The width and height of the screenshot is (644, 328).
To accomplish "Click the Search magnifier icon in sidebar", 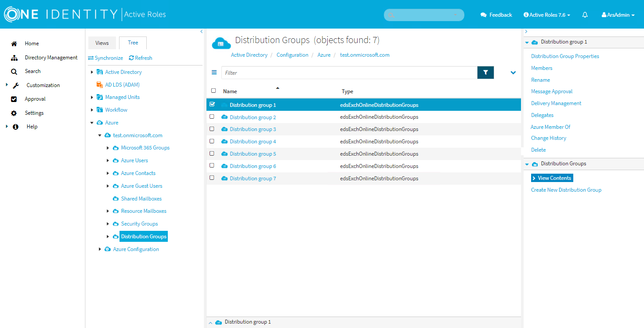I will (14, 71).
